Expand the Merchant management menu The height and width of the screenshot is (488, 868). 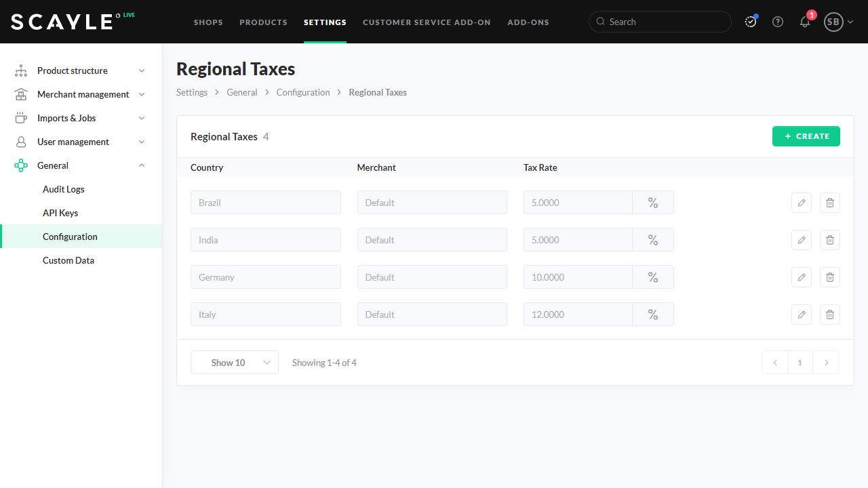(81, 94)
